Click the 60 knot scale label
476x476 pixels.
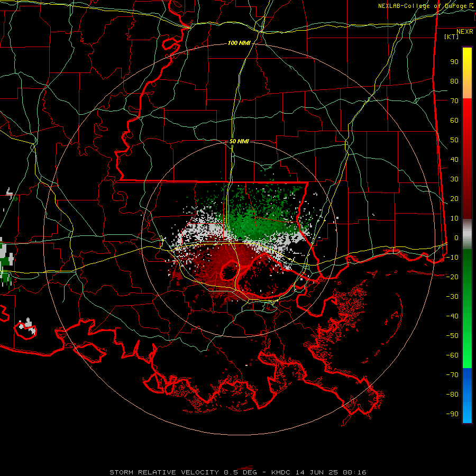coord(454,121)
